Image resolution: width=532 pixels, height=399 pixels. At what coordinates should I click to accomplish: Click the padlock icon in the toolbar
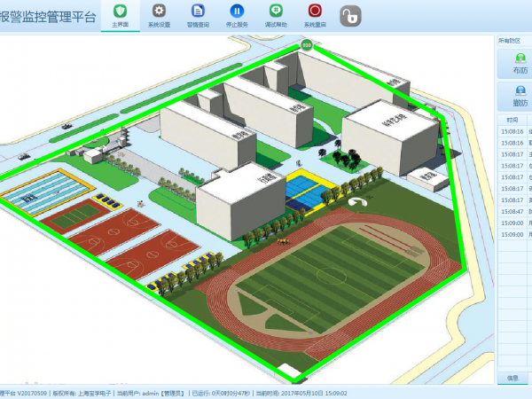(x=353, y=16)
